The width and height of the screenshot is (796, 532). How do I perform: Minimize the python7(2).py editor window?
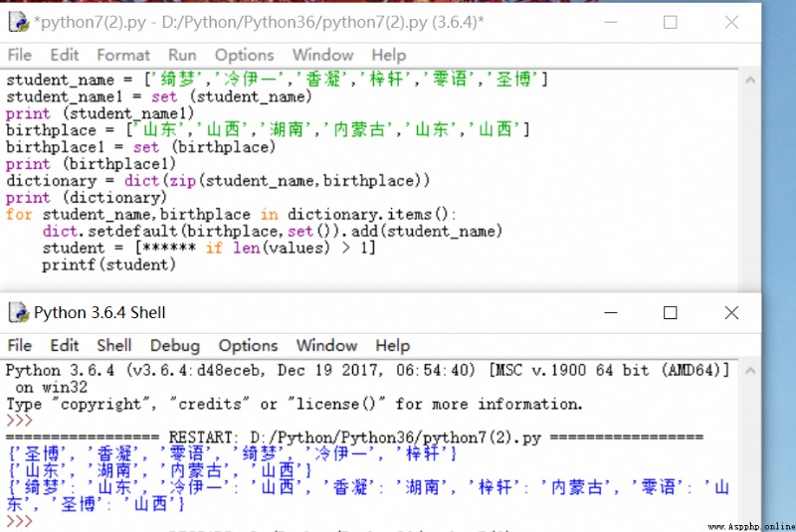coord(611,22)
